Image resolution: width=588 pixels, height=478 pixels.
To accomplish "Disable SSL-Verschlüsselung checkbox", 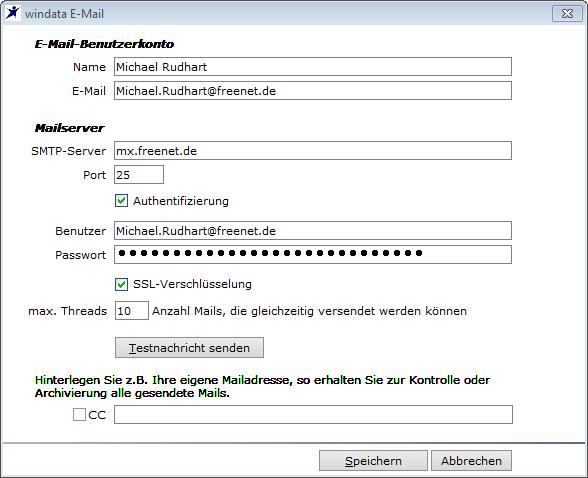I will pyautogui.click(x=121, y=284).
